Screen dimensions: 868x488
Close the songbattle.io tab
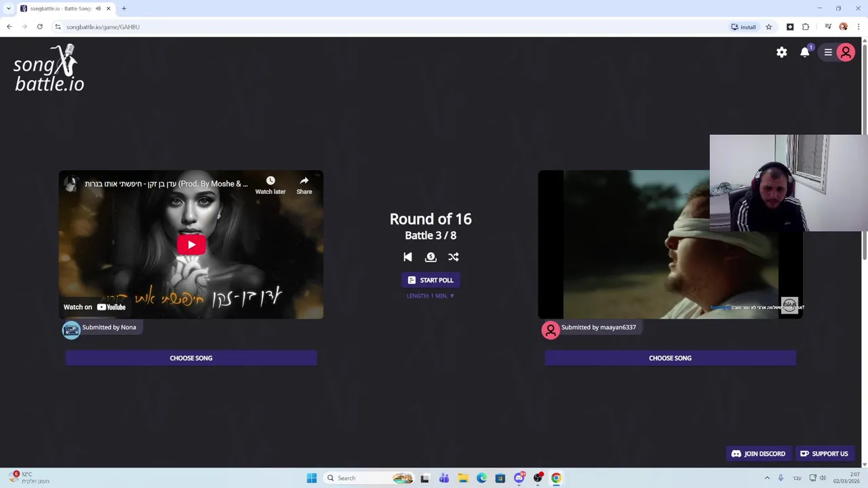(108, 8)
